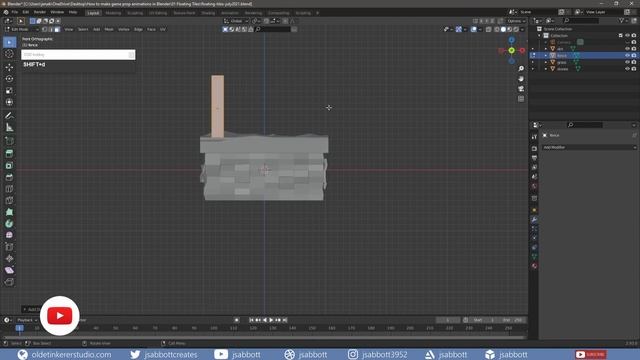Select the Scale tool

[9, 90]
